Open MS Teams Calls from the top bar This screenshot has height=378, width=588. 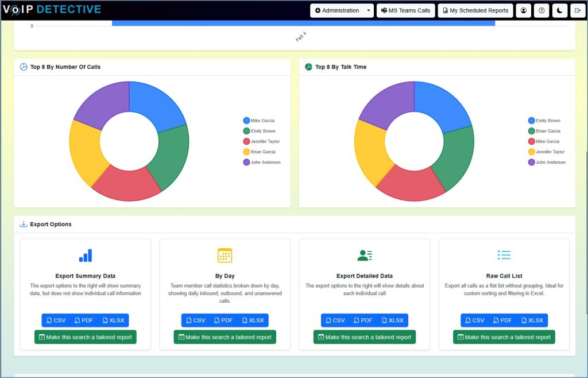[405, 10]
